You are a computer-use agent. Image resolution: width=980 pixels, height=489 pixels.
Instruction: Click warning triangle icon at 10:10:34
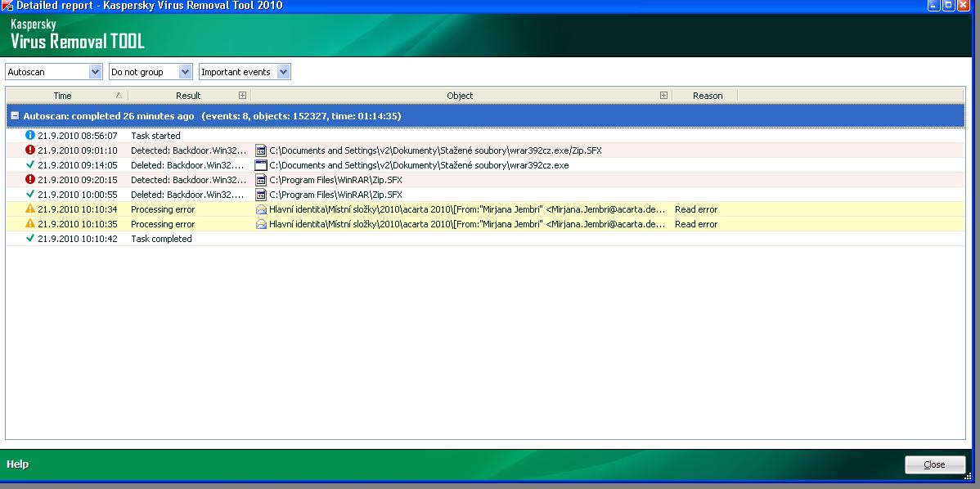pos(30,209)
